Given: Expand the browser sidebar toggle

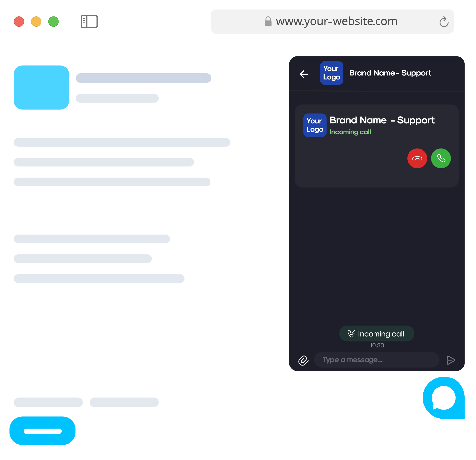Looking at the screenshot, I should tap(89, 21).
